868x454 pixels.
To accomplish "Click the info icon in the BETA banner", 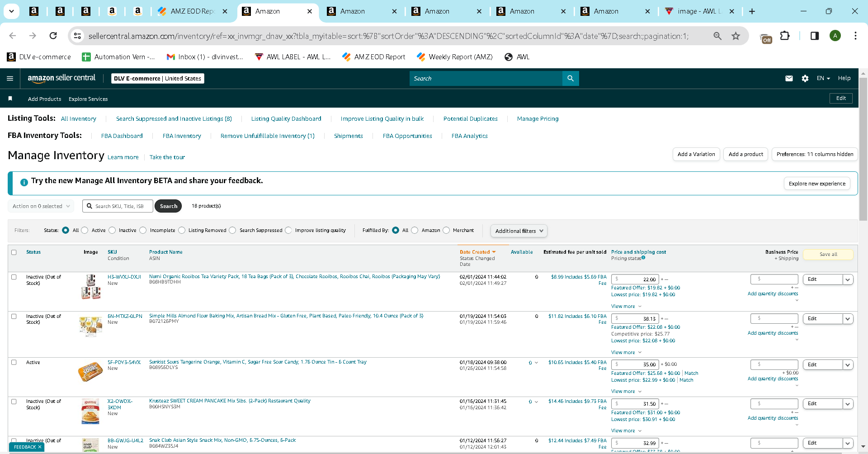I will [24, 182].
